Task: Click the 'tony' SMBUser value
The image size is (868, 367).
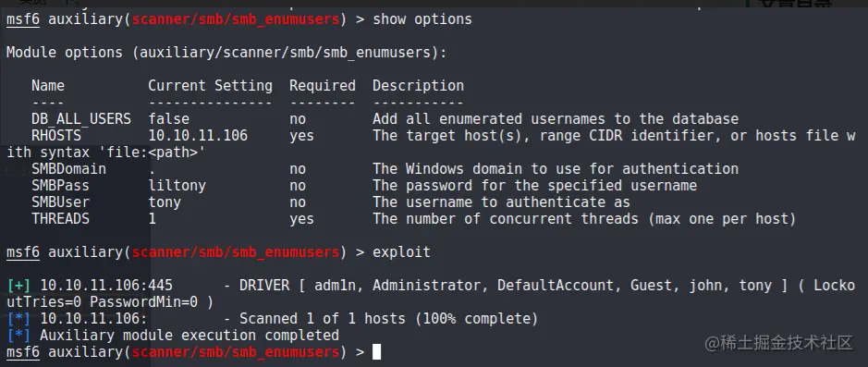Action: (x=164, y=202)
